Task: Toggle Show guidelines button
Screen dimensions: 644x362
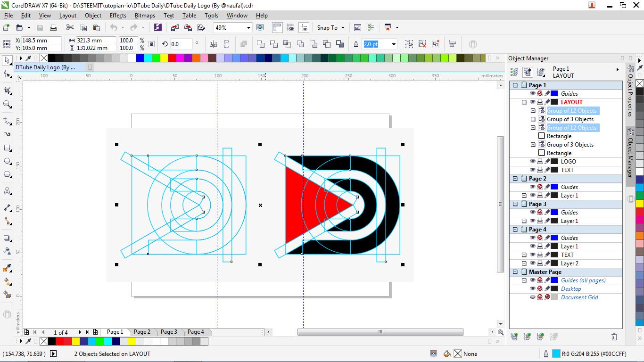Action: pos(304,28)
